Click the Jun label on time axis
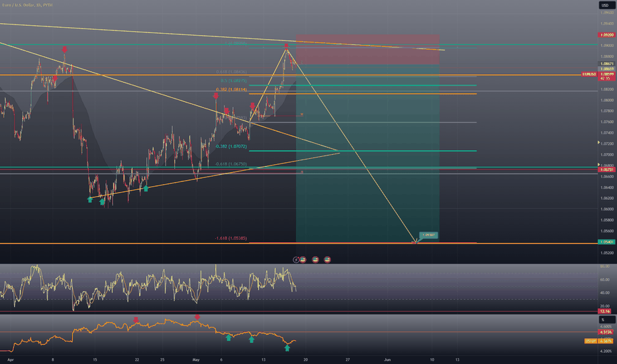 pos(387,359)
